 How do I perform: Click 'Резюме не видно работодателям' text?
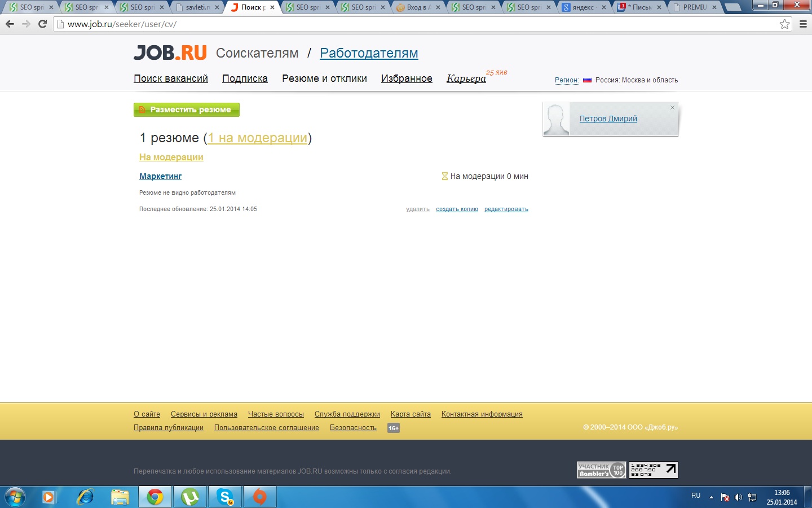(187, 192)
